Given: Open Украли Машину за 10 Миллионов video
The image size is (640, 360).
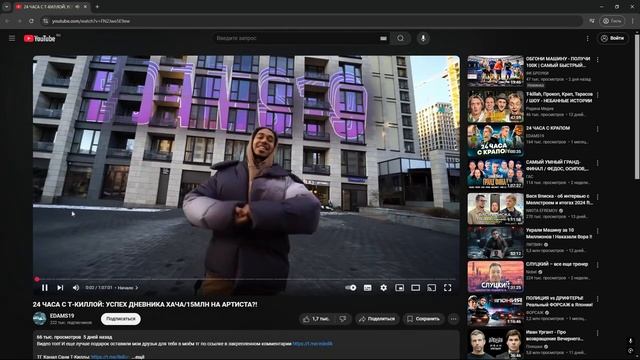Looking at the screenshot, I should (x=559, y=233).
